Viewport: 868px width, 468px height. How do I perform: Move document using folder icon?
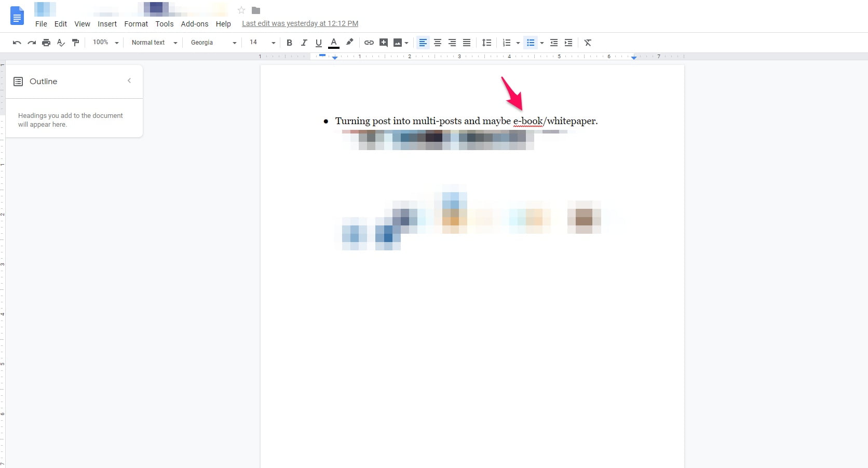pos(256,10)
